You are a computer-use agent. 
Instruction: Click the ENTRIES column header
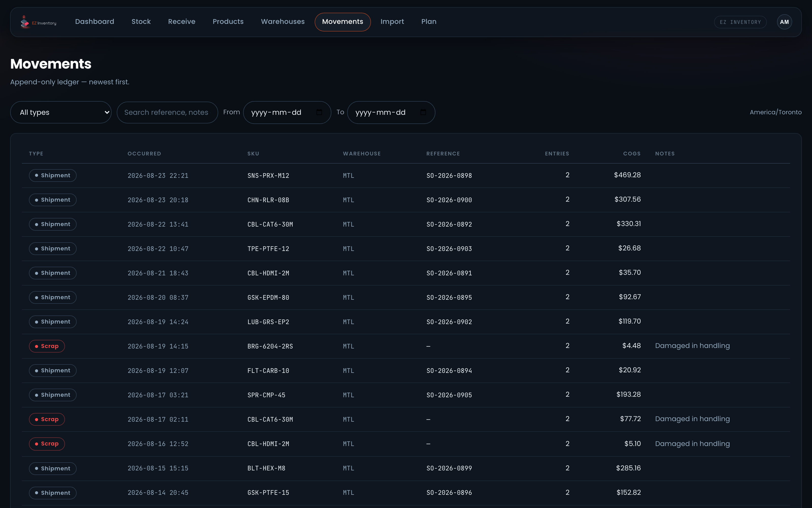[557, 153]
